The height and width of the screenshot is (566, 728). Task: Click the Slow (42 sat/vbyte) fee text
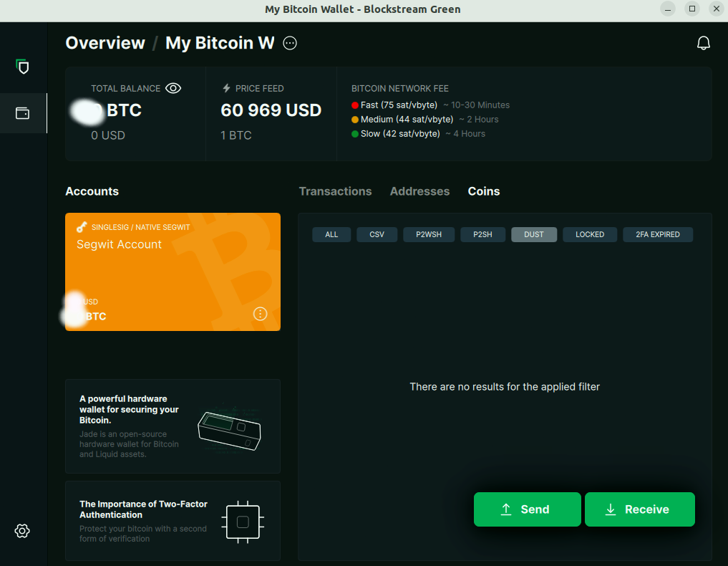(x=400, y=134)
